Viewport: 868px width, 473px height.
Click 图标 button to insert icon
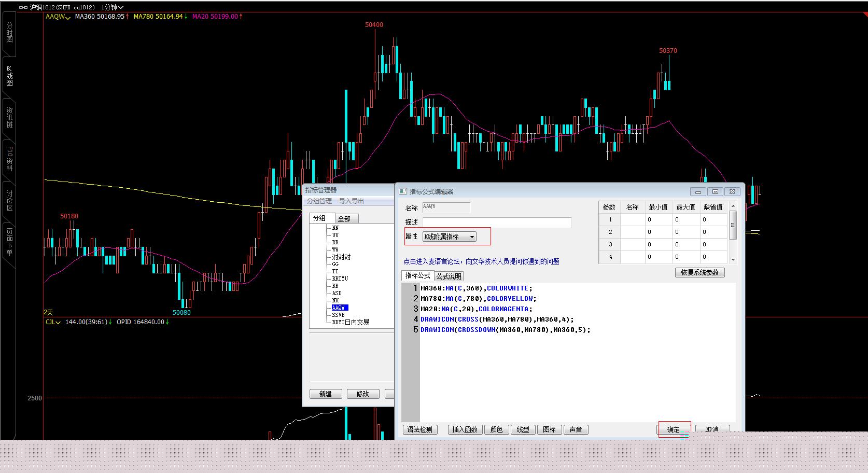[x=549, y=429]
